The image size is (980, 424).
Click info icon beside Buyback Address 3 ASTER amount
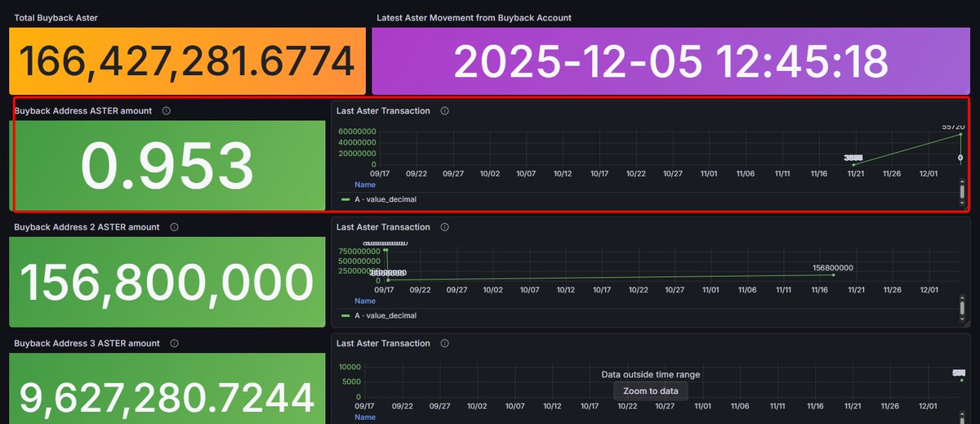[175, 344]
